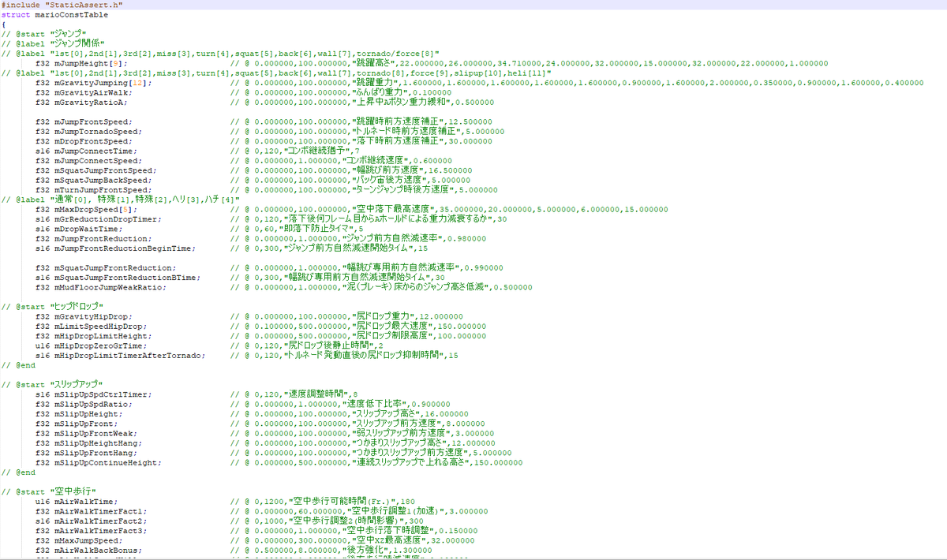This screenshot has width=947, height=560.
Task: Click the @start "ジャンプ" comment
Action: (43, 34)
